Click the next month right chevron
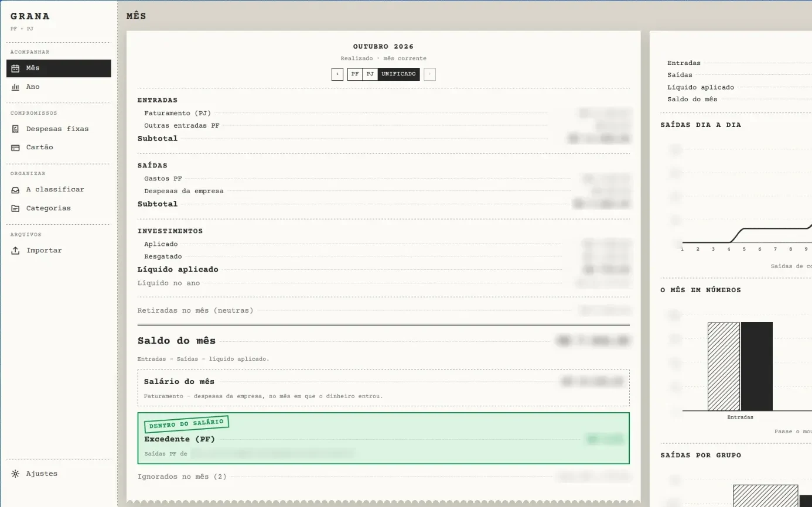The height and width of the screenshot is (507, 812). pyautogui.click(x=429, y=74)
